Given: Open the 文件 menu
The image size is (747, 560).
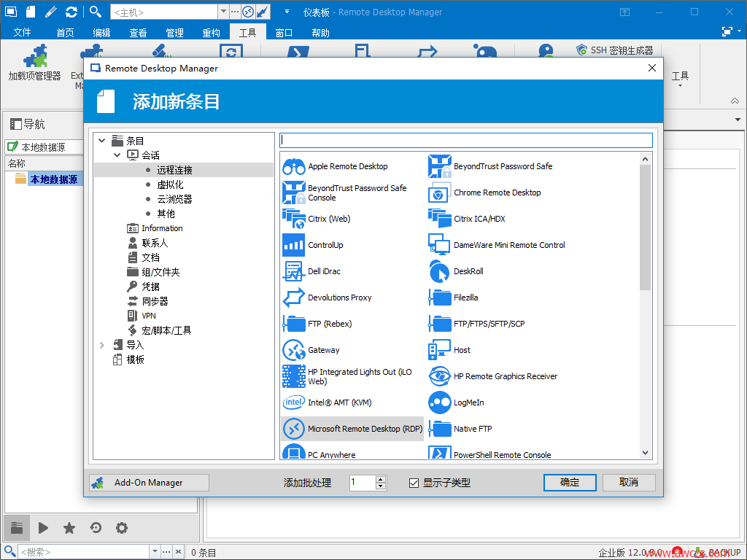Looking at the screenshot, I should (22, 32).
